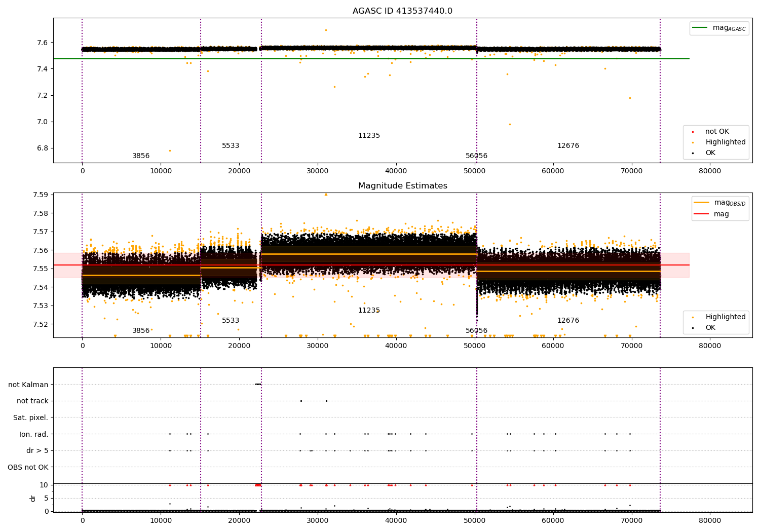The image size is (760, 532).
Task: Click the "7.53" y-axis tick label
Action: point(41,306)
